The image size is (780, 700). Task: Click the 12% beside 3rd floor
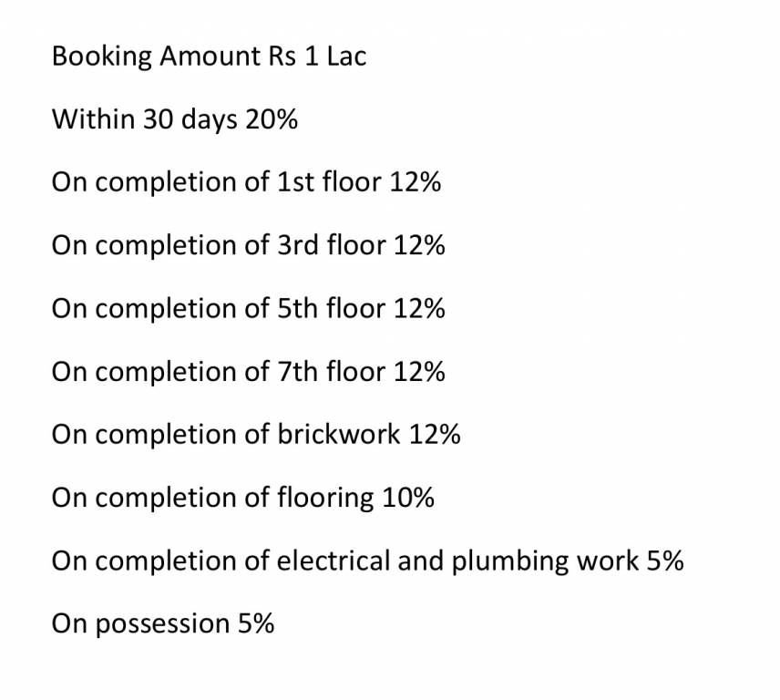click(x=419, y=245)
